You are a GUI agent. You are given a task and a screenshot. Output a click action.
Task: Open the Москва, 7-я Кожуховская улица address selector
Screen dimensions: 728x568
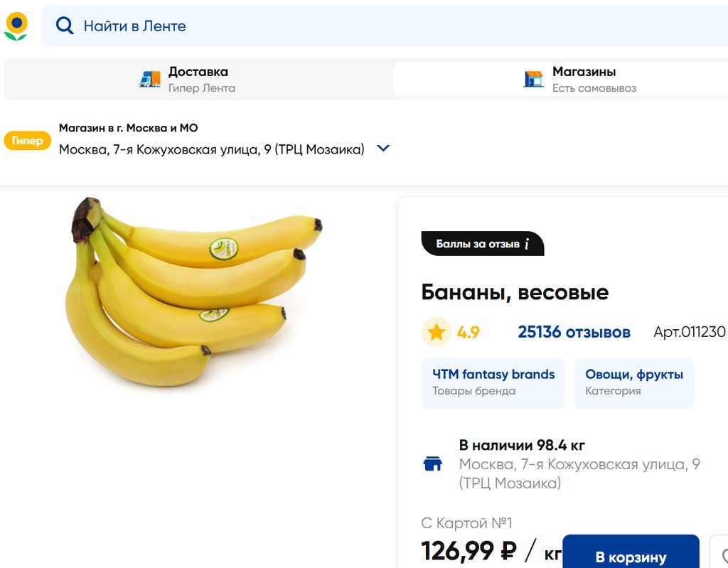211,149
